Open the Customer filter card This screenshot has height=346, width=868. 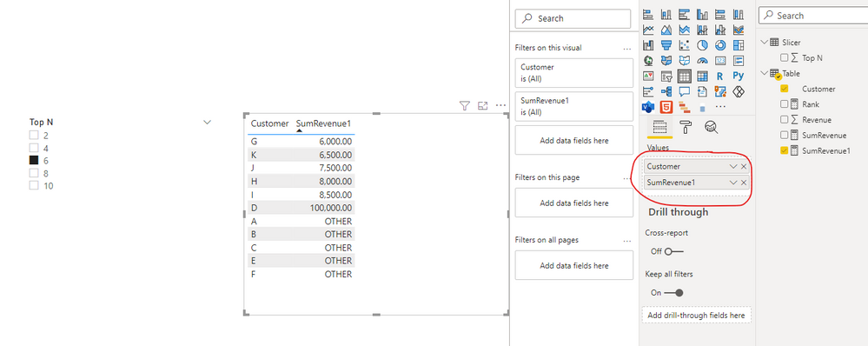click(x=573, y=73)
